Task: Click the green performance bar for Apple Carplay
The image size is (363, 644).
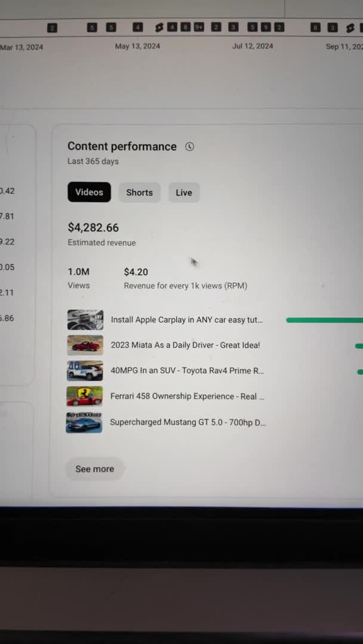Action: tap(322, 320)
